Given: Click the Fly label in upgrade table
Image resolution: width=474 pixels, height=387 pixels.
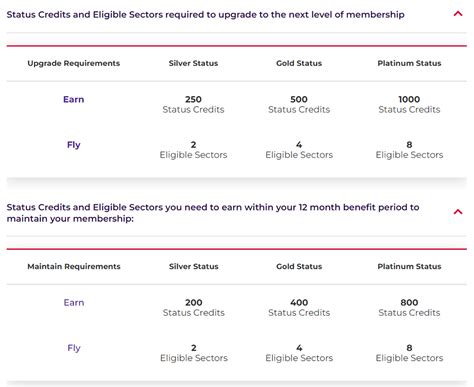Looking at the screenshot, I should pyautogui.click(x=74, y=145).
